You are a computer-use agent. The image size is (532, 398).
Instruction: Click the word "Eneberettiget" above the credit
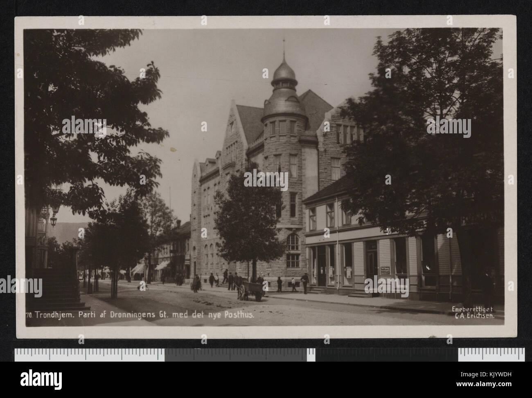tap(472, 309)
